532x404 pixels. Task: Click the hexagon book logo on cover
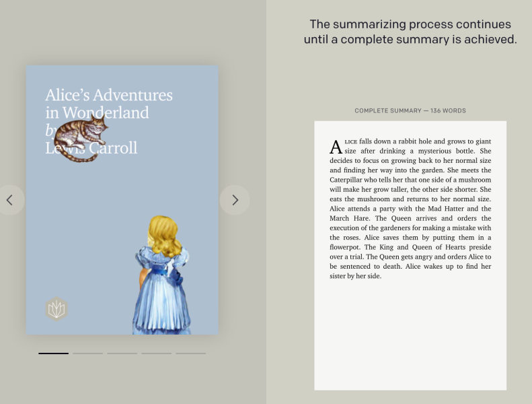coord(57,310)
